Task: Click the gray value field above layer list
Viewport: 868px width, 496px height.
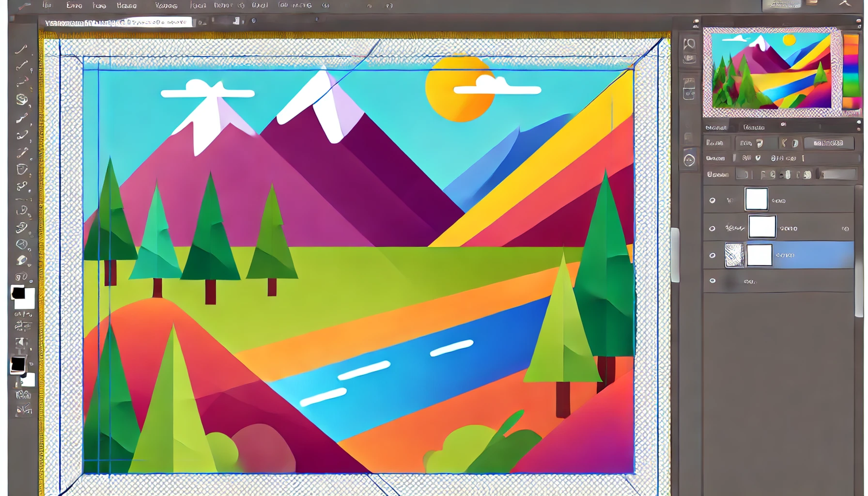Action: [x=838, y=174]
